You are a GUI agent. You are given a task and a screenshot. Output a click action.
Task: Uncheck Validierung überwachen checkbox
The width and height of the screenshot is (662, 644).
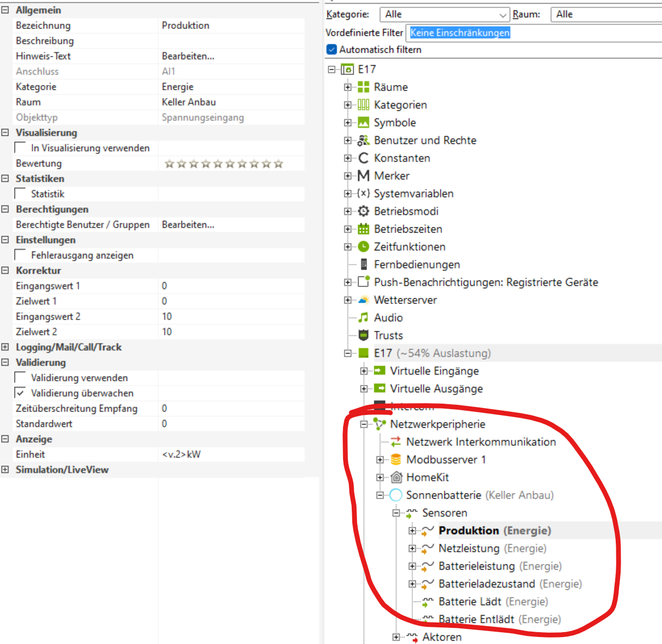pyautogui.click(x=20, y=393)
